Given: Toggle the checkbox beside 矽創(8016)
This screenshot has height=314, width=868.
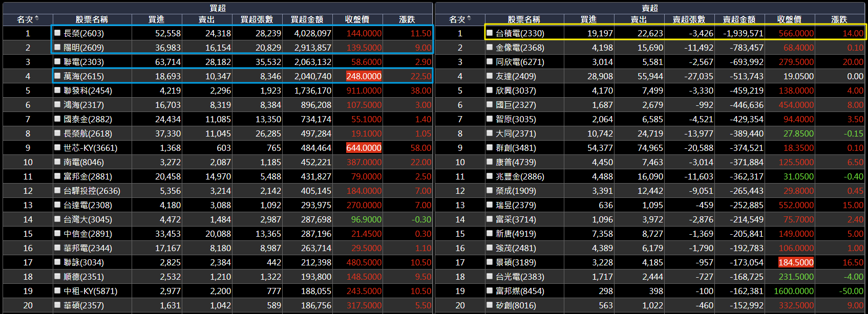Looking at the screenshot, I should pyautogui.click(x=490, y=305).
